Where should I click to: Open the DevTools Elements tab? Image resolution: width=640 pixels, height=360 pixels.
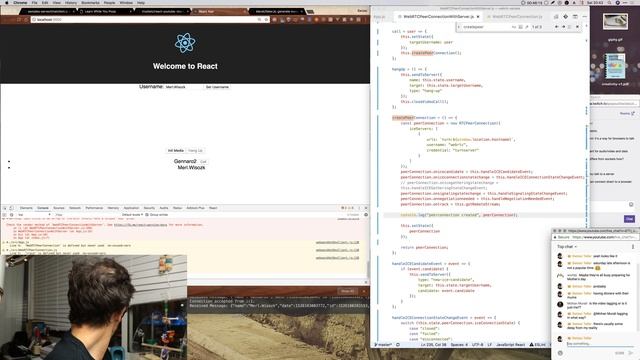point(26,208)
